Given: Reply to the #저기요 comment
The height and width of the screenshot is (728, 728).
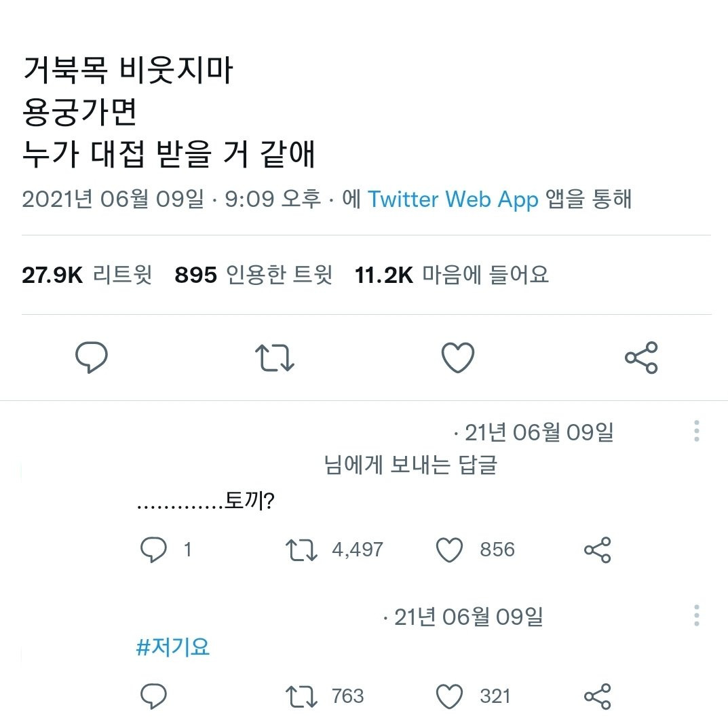Looking at the screenshot, I should 153,696.
